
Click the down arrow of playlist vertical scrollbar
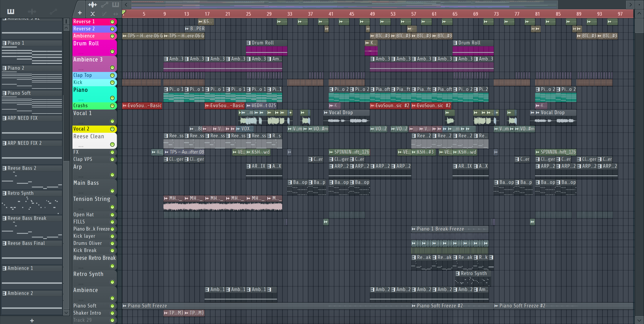[639, 320]
